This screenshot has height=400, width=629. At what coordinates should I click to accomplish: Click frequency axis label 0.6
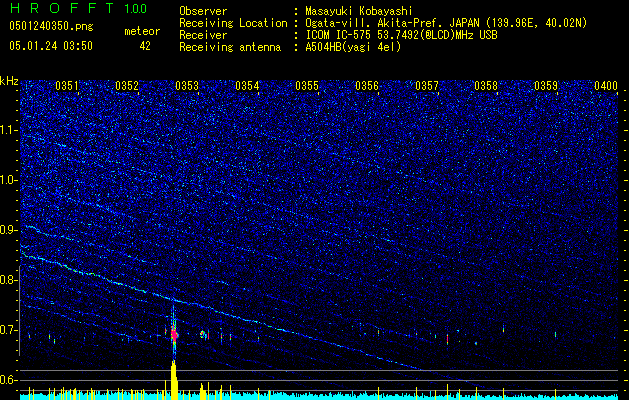tap(8, 380)
